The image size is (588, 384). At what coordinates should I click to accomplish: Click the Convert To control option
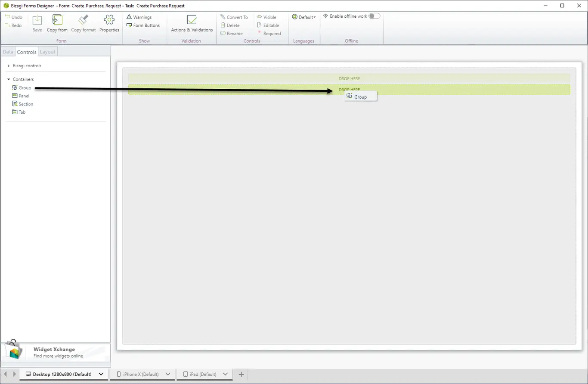234,17
